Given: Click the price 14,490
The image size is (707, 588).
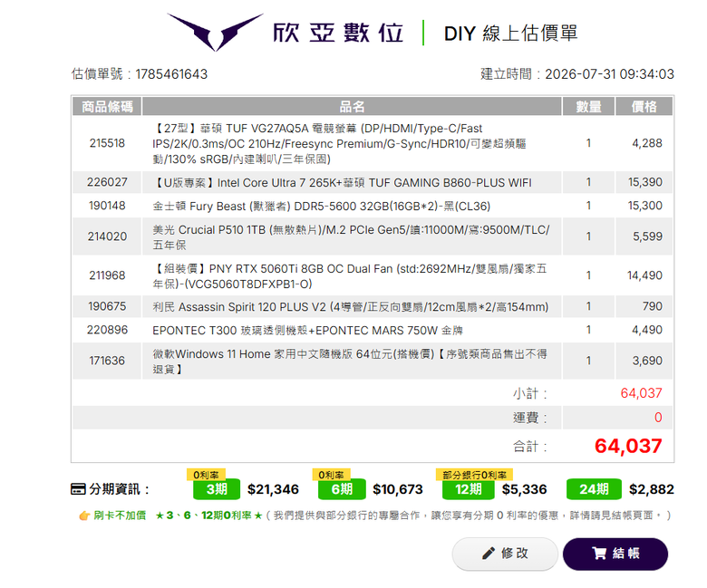Looking at the screenshot, I should tap(644, 275).
